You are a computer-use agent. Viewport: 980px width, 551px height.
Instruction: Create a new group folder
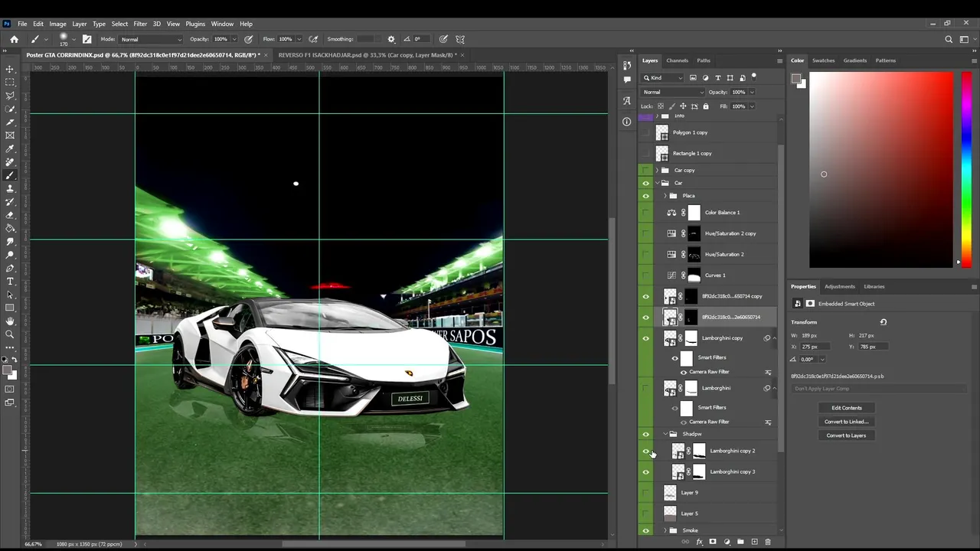740,542
